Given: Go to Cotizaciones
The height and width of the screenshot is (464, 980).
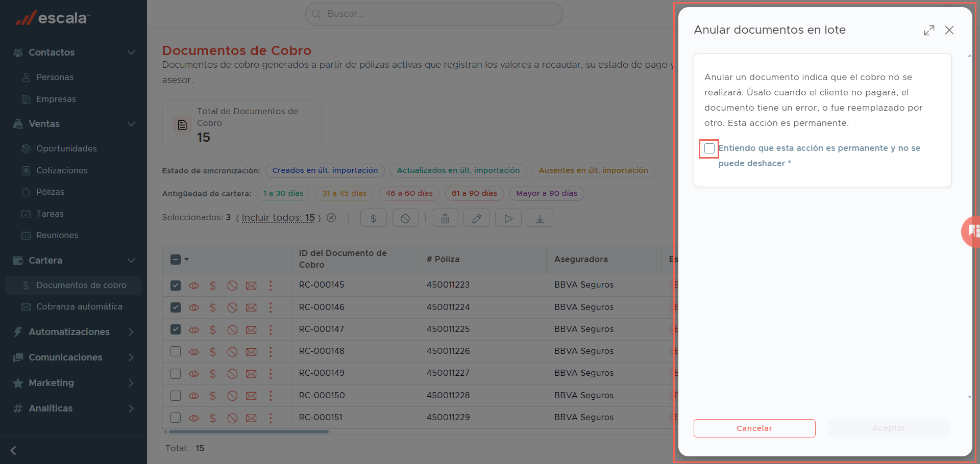Looking at the screenshot, I should tap(62, 170).
